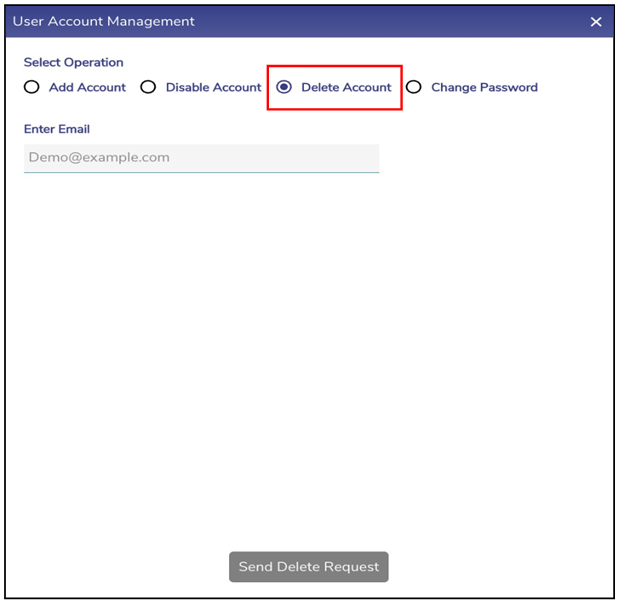Click the word "Send" on the bottom button

tap(256, 567)
